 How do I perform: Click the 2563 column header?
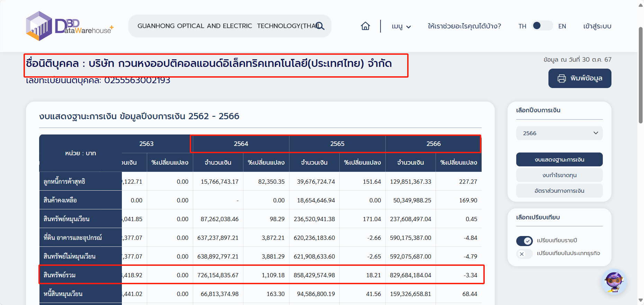pos(146,144)
